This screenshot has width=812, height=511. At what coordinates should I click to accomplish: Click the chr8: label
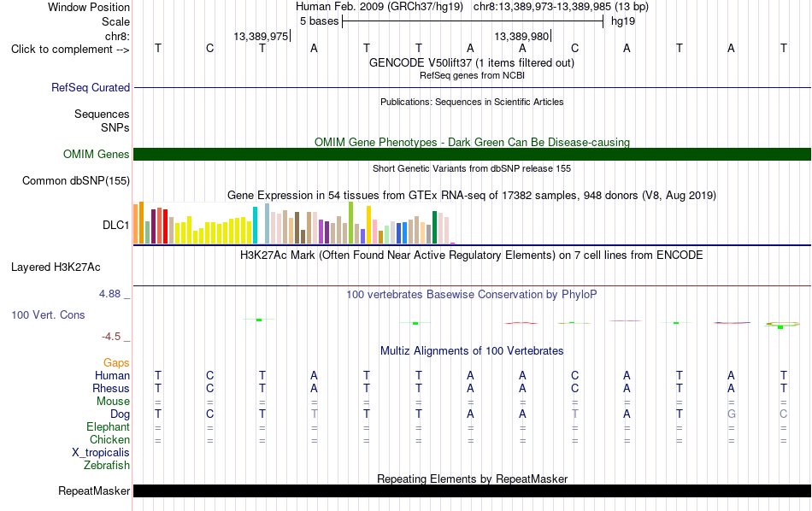pos(117,36)
